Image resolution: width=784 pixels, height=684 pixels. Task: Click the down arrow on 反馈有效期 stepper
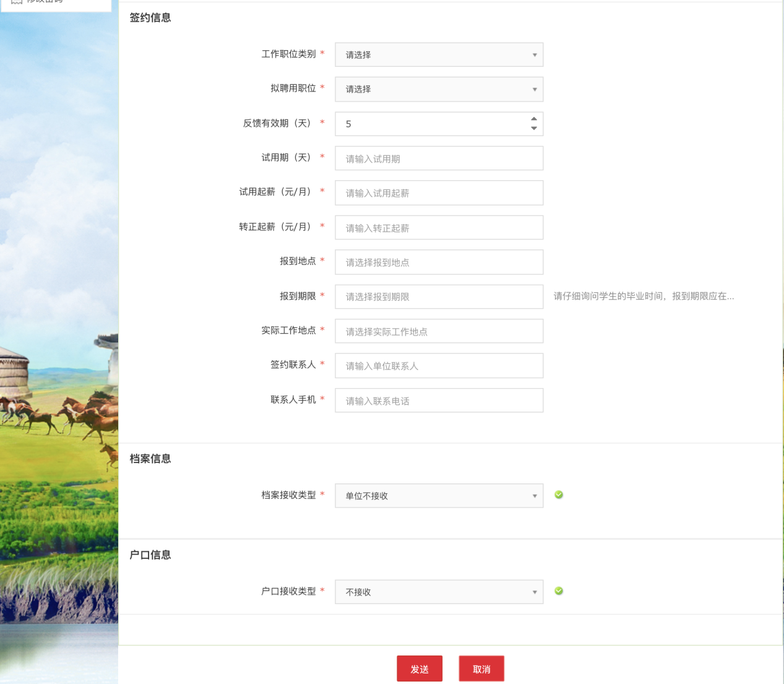[x=533, y=128]
